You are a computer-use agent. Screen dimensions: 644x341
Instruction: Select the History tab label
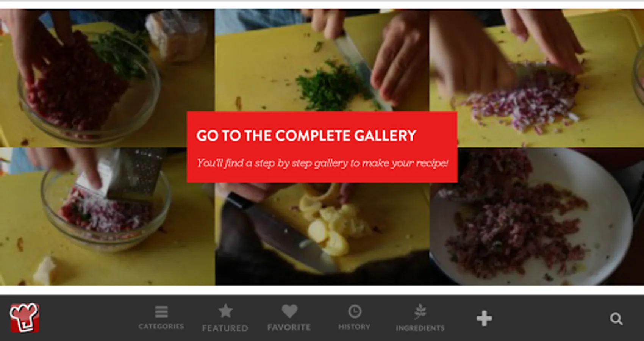pyautogui.click(x=354, y=327)
